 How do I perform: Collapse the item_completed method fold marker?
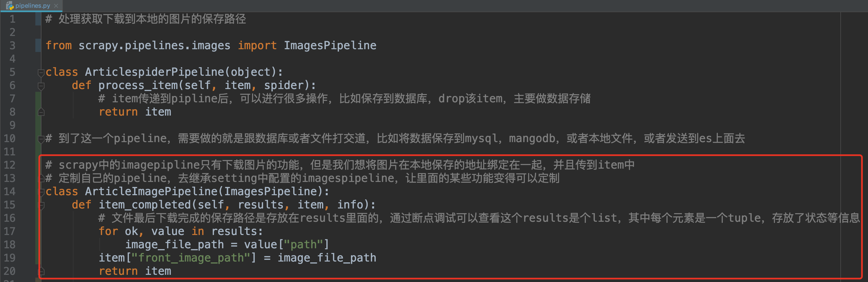41,205
